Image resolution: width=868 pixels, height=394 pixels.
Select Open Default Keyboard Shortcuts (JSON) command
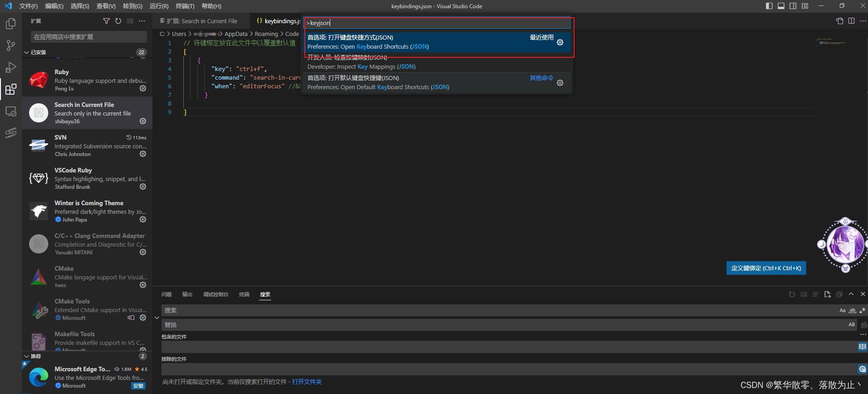pos(438,82)
